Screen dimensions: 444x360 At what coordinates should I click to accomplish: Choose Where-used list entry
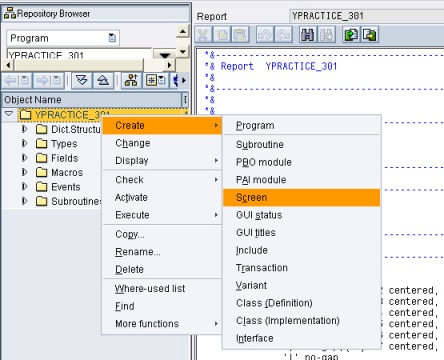(162, 289)
